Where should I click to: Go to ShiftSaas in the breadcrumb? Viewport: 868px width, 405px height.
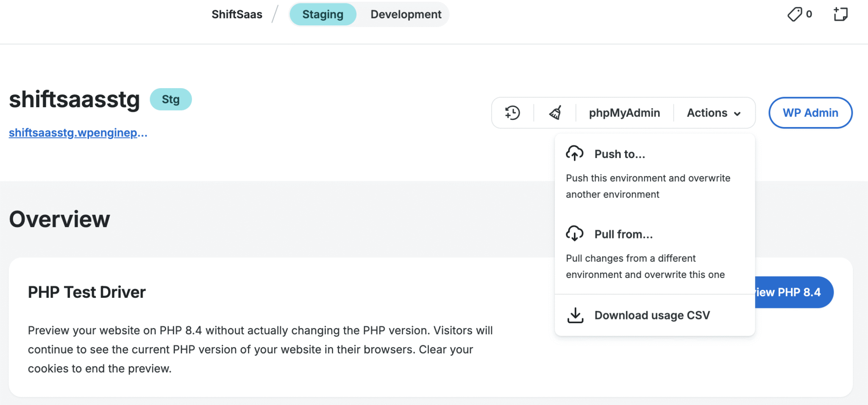[x=237, y=14]
